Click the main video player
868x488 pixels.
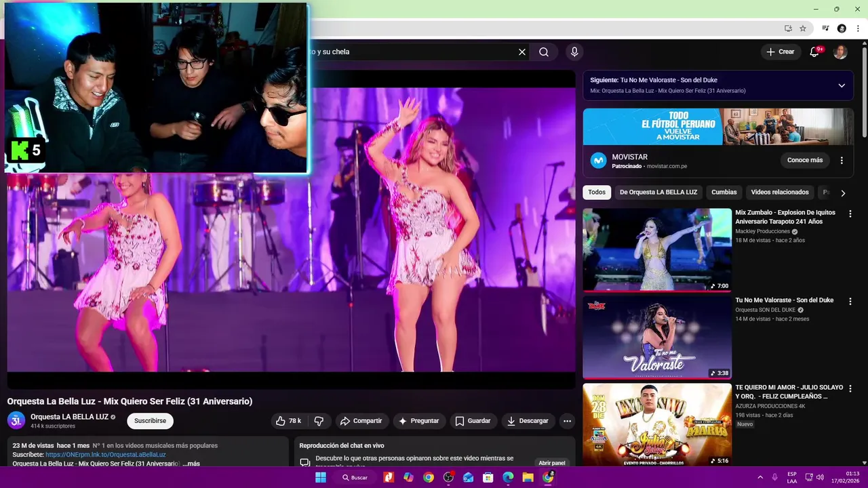(x=291, y=230)
